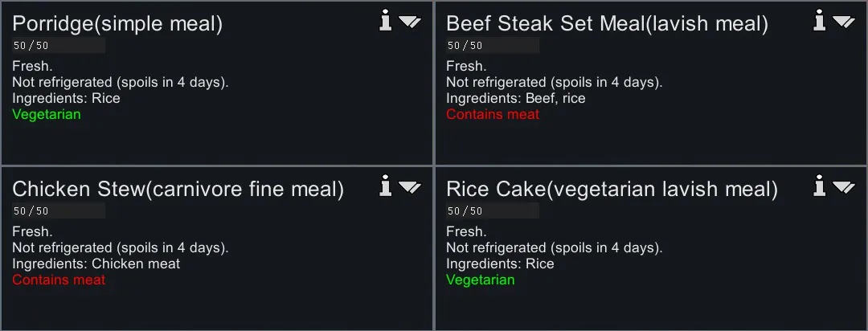Select the Beef Steak Set Meal title
Viewport: 868px width, 331px height.
(x=607, y=24)
